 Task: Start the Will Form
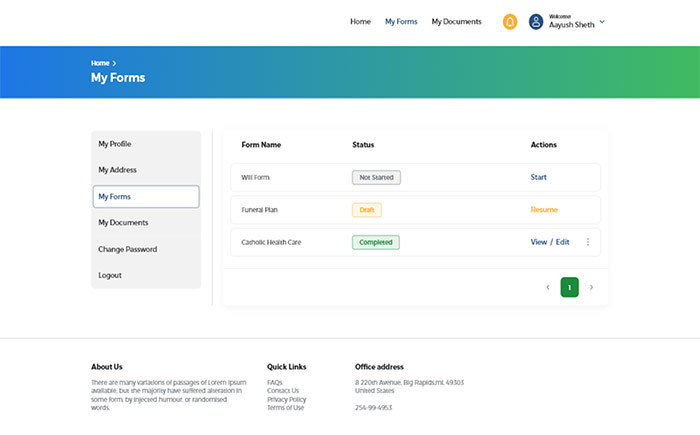tap(538, 177)
